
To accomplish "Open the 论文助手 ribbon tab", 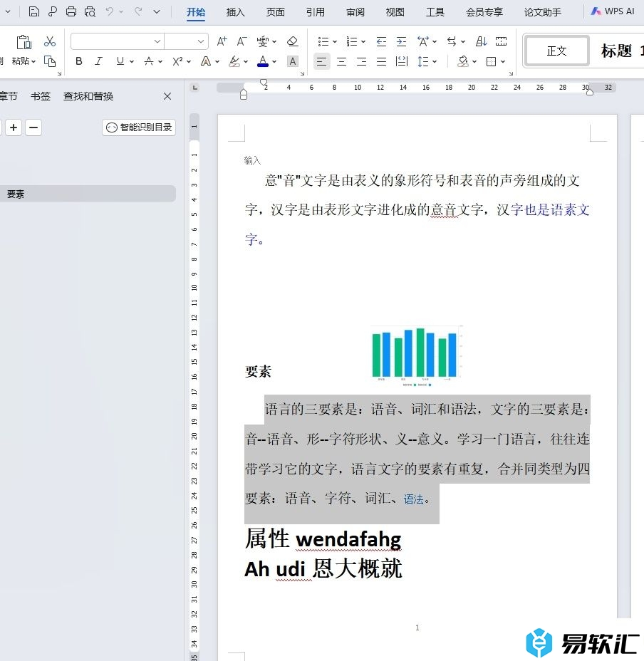I will coord(542,12).
